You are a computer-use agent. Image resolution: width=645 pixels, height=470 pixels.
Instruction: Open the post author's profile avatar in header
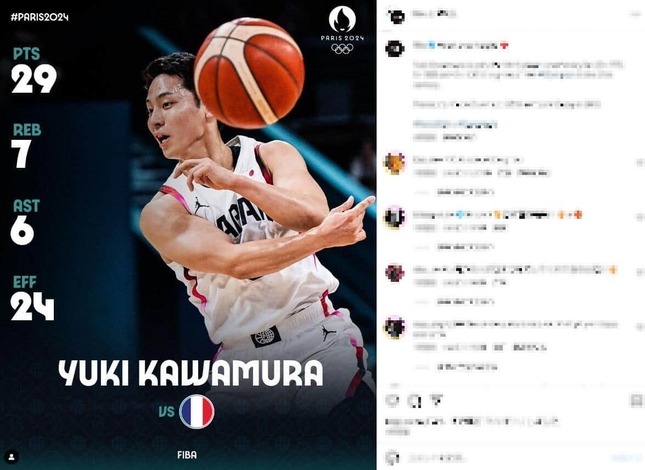pos(396,16)
